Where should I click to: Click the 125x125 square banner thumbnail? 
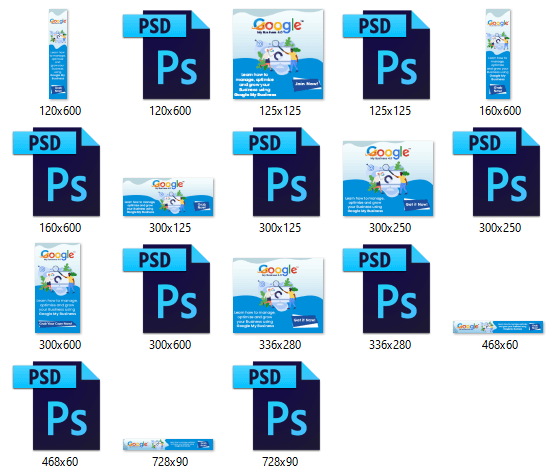278,54
